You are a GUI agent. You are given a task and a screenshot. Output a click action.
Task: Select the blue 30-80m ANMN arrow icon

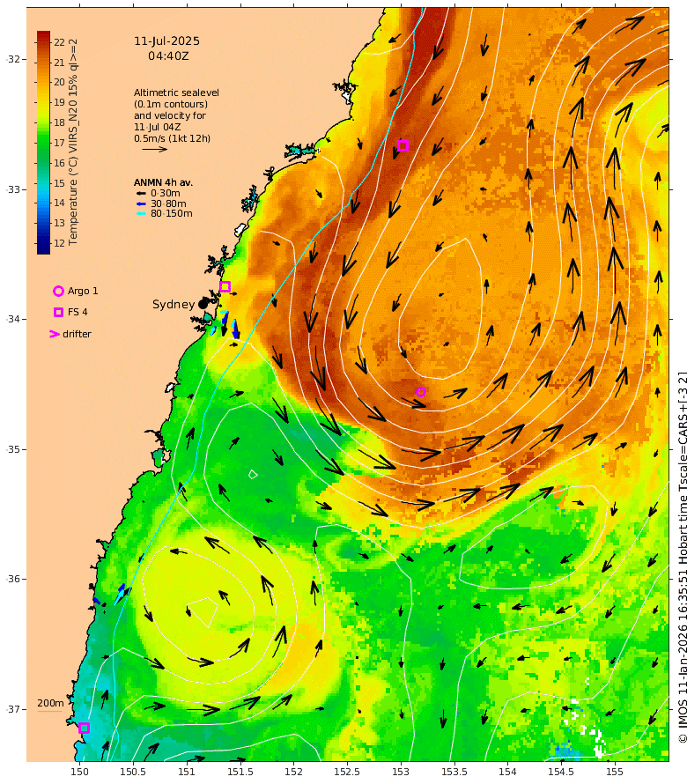(x=142, y=204)
